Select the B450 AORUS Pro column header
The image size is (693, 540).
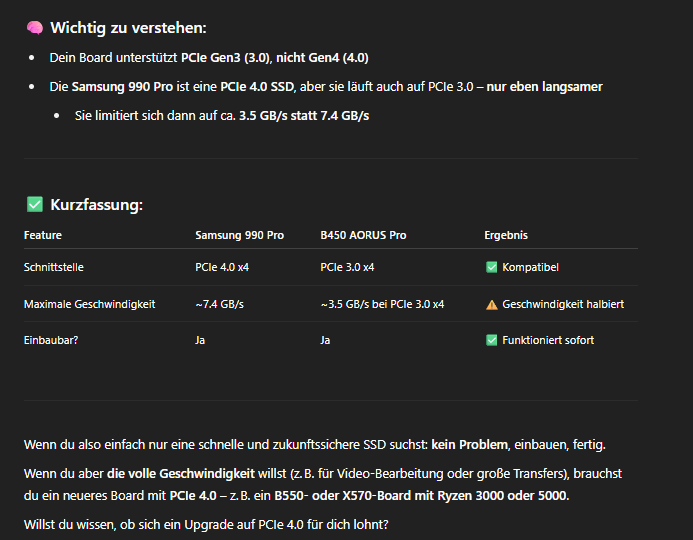(363, 235)
